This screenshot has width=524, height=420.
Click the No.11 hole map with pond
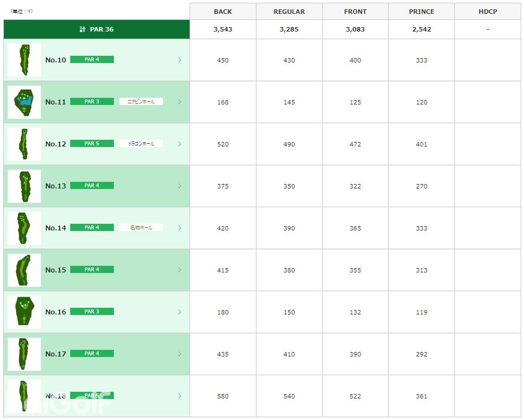point(24,102)
